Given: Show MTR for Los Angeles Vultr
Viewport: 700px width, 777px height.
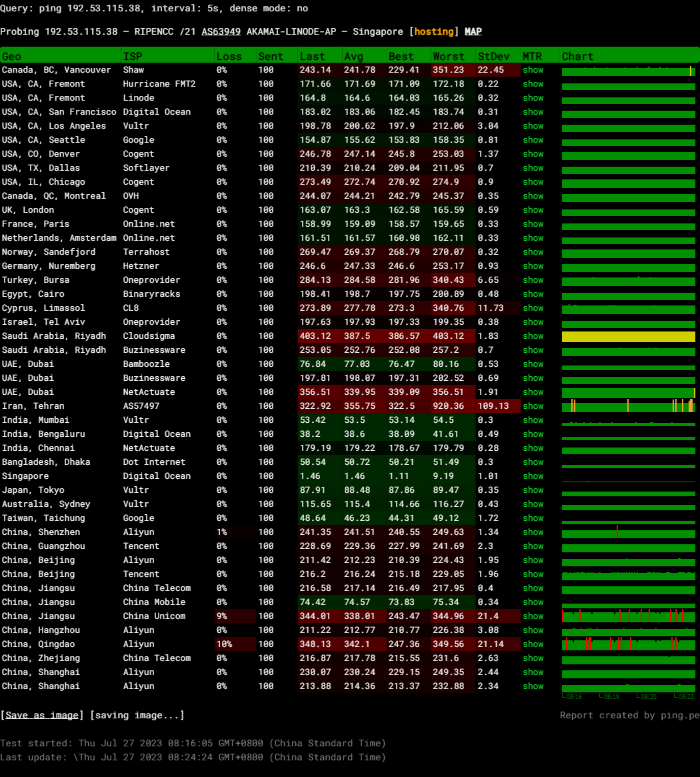Looking at the screenshot, I should tap(533, 126).
